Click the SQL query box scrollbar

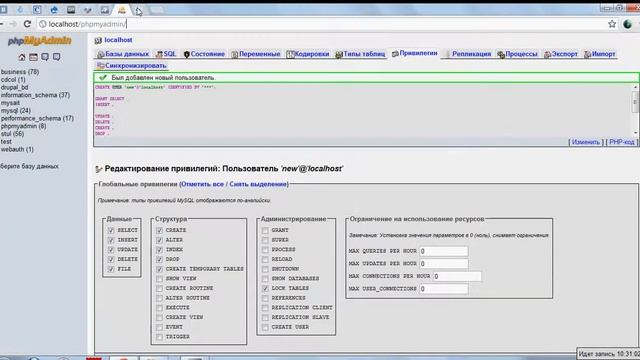pyautogui.click(x=635, y=110)
